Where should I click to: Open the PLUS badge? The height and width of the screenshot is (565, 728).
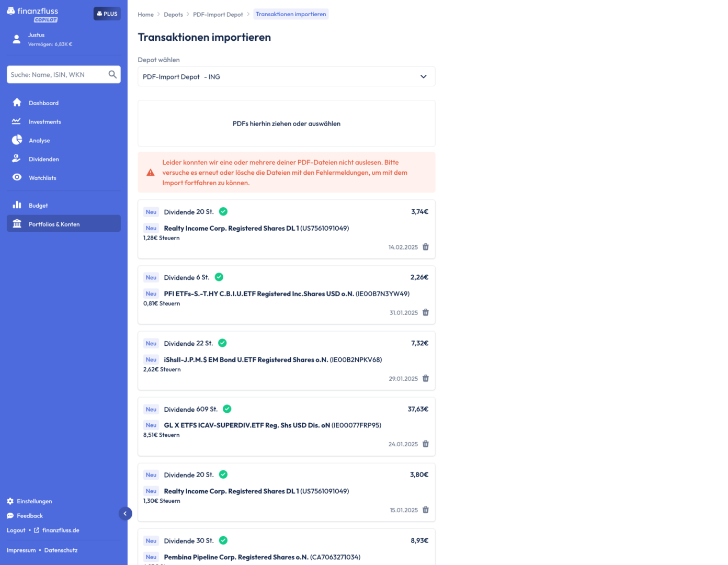[x=107, y=14]
